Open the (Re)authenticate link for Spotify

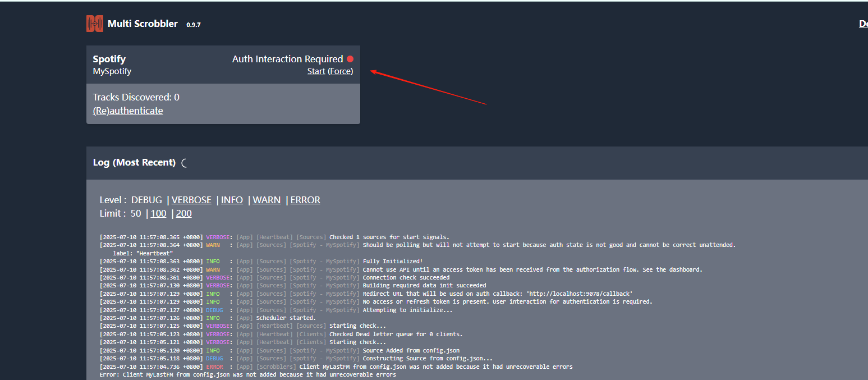(x=128, y=111)
